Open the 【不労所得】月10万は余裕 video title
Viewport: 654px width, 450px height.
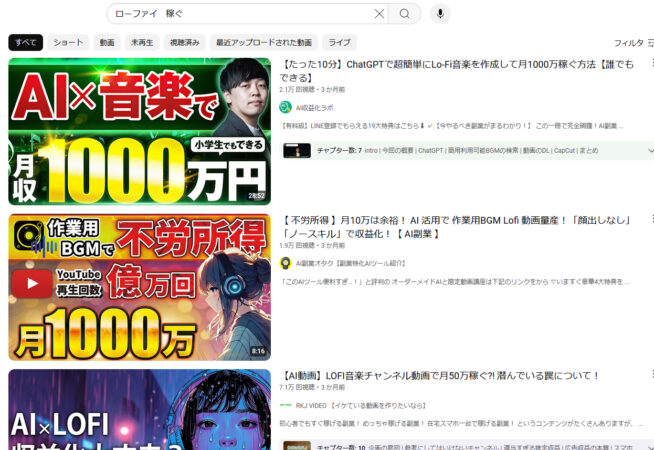click(455, 227)
